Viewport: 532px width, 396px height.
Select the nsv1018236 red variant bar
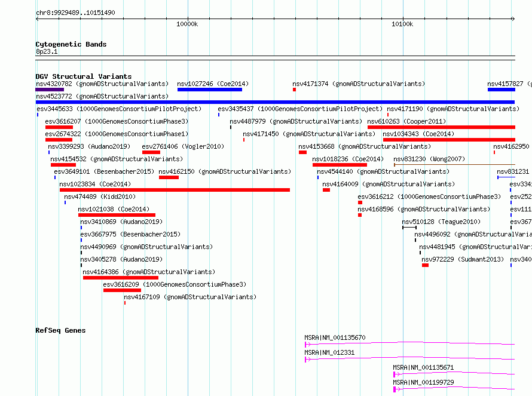[340, 165]
